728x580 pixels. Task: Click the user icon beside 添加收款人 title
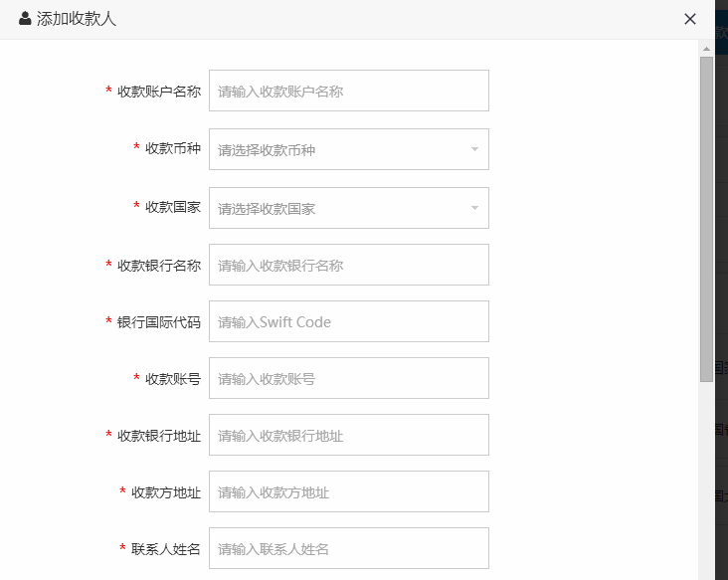[25, 19]
